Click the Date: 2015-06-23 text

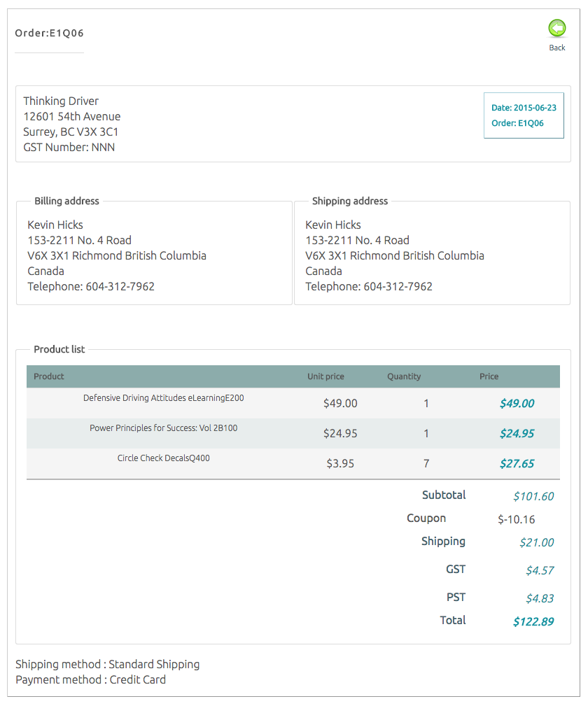coord(524,108)
